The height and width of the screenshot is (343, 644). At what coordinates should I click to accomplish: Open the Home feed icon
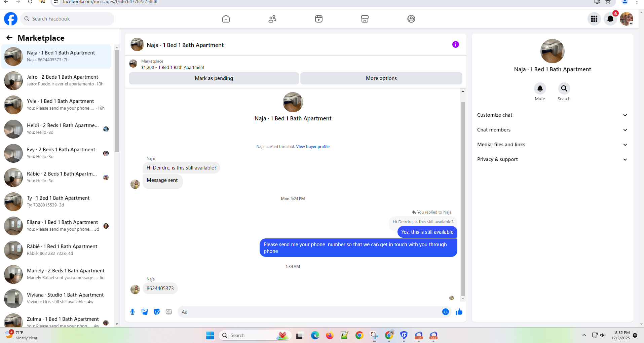(x=226, y=19)
